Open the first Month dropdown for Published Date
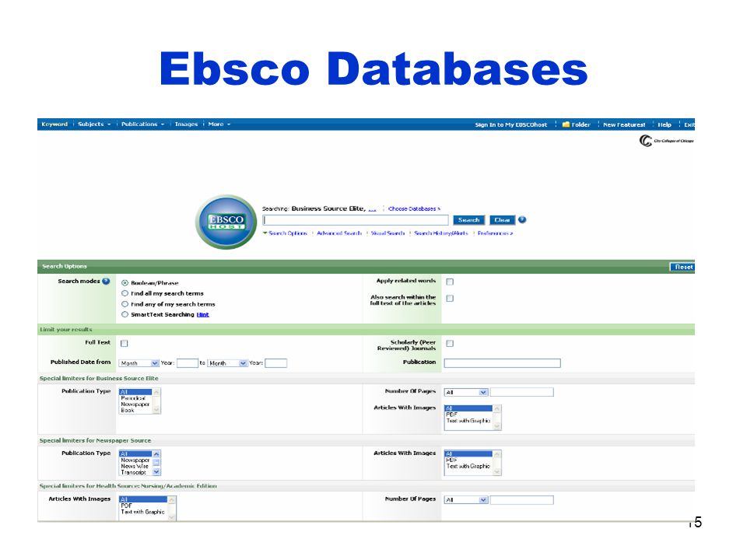Image resolution: width=747 pixels, height=560 pixels. tap(139, 363)
